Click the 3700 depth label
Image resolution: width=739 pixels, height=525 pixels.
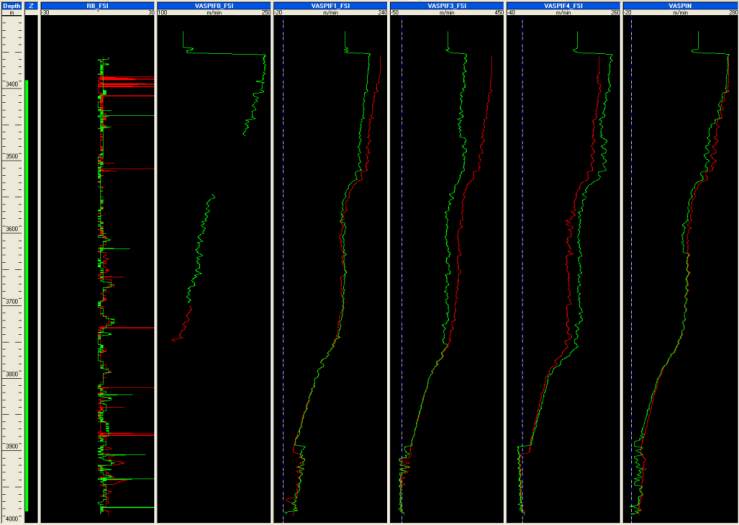[12, 302]
